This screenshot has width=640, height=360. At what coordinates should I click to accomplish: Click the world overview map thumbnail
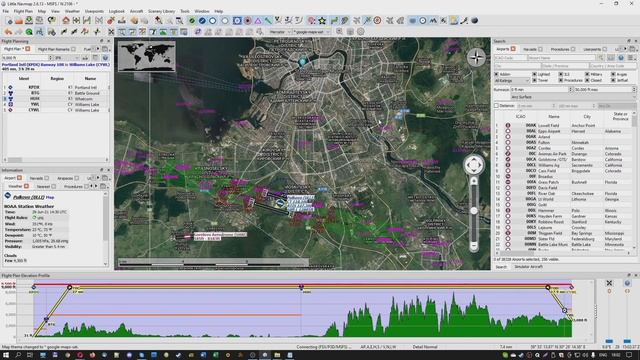(x=147, y=56)
